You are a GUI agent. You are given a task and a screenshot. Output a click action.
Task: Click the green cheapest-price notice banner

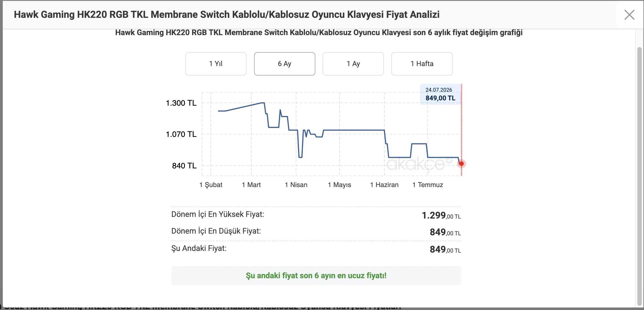click(316, 276)
